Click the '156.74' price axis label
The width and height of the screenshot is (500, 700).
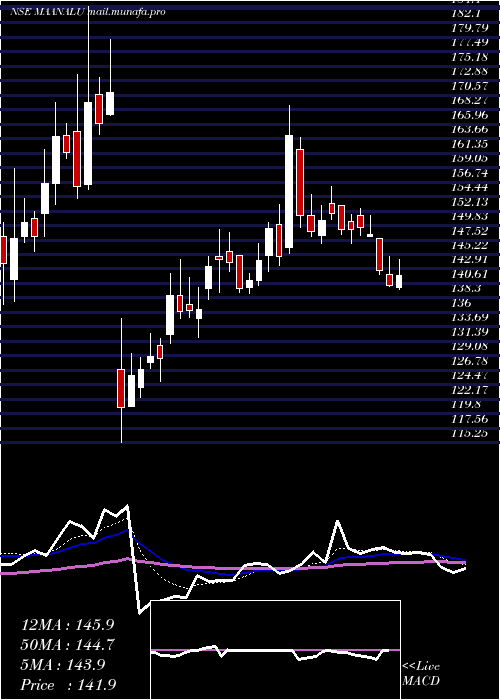[469, 173]
